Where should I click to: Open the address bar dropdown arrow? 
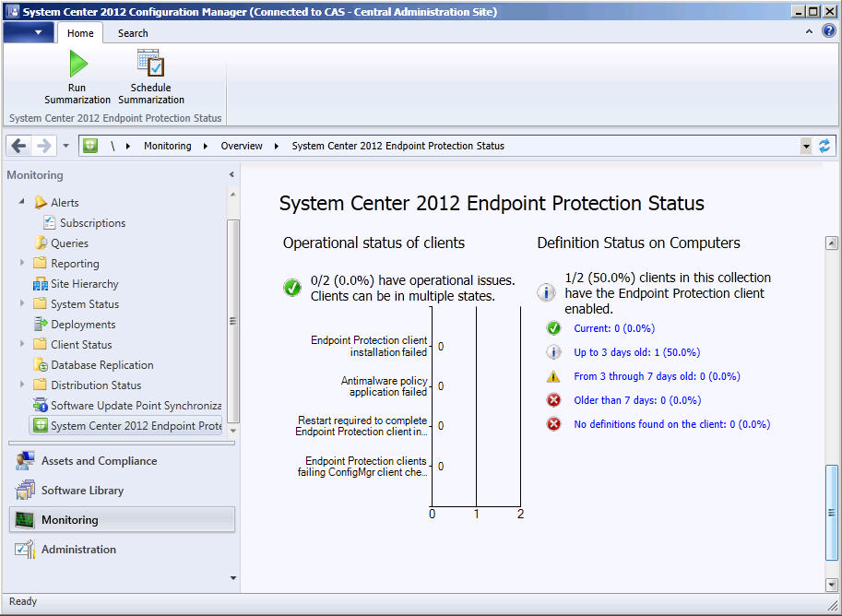click(805, 146)
